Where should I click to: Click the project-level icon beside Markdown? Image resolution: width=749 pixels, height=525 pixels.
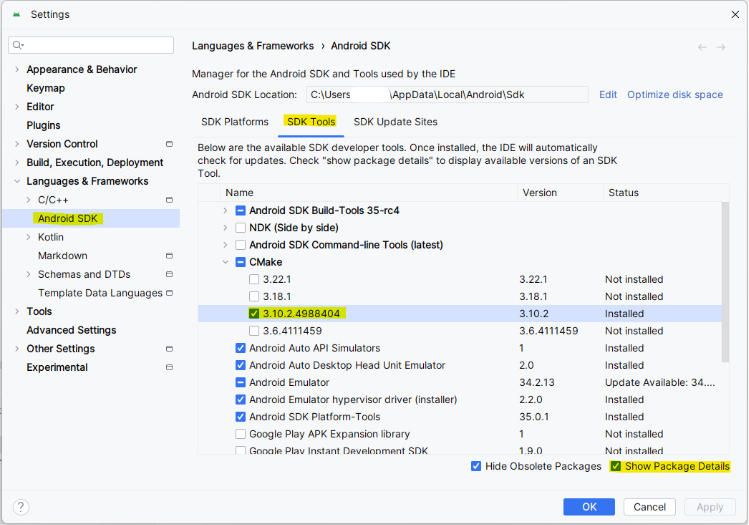tap(169, 256)
